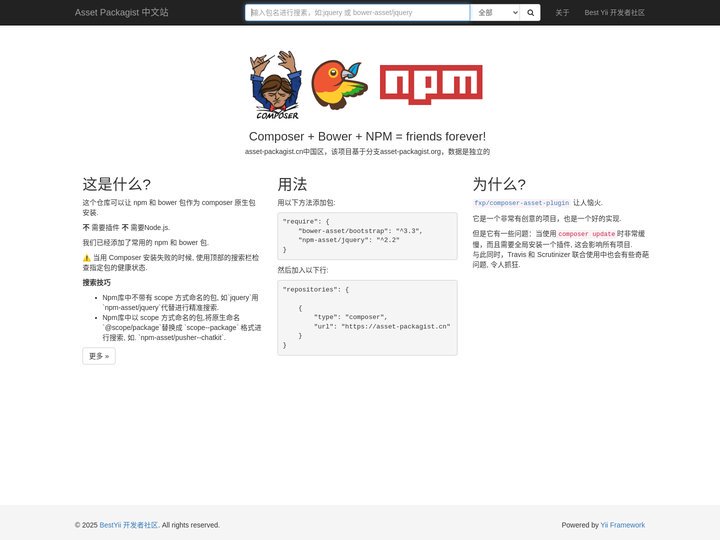This screenshot has width=720, height=540.
Task: Click the Powered by text in footer
Action: coord(580,525)
